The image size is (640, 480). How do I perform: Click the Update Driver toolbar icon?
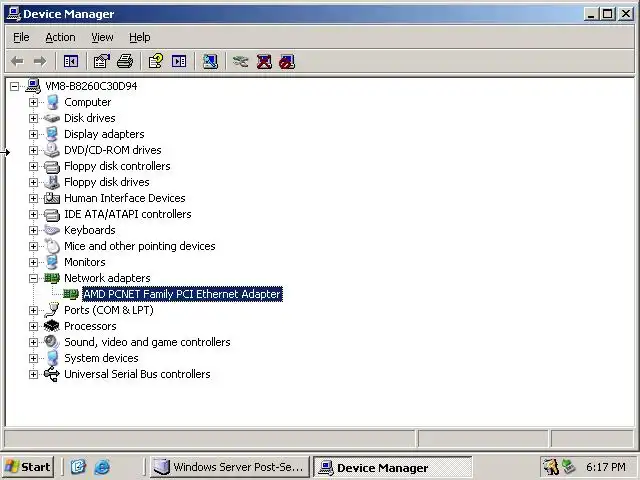pyautogui.click(x=240, y=62)
